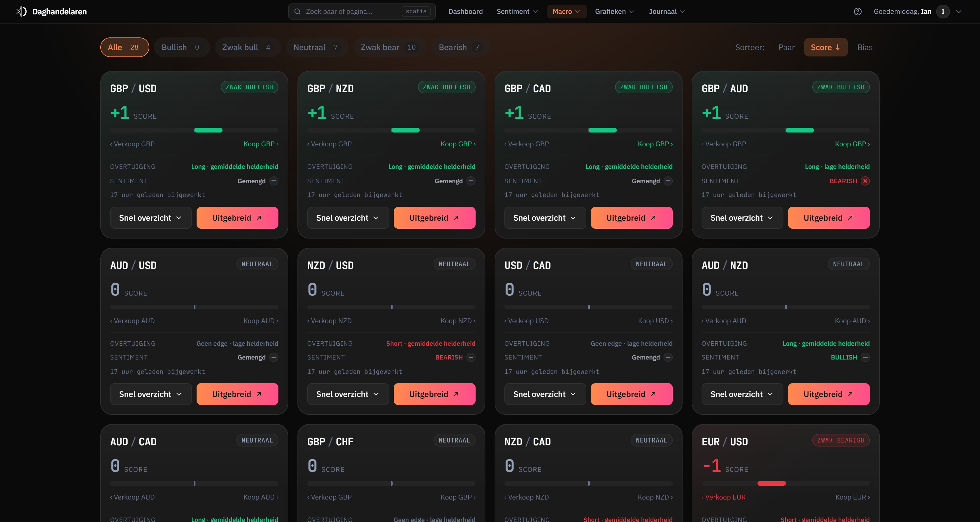Filter by Bullish pairs
The height and width of the screenshot is (522, 980).
pos(182,47)
